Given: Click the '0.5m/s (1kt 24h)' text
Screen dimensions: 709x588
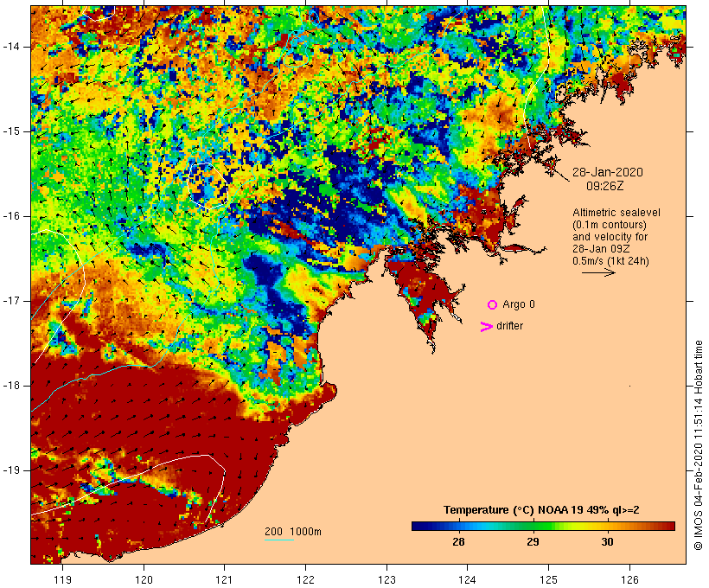Looking at the screenshot, I should (610, 261).
